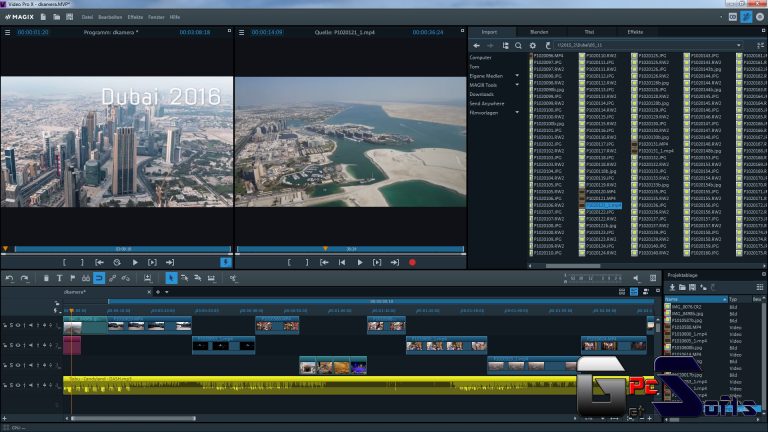Image resolution: width=768 pixels, height=432 pixels.
Task: Toggle the blue magnet snapping button
Action: [99, 278]
